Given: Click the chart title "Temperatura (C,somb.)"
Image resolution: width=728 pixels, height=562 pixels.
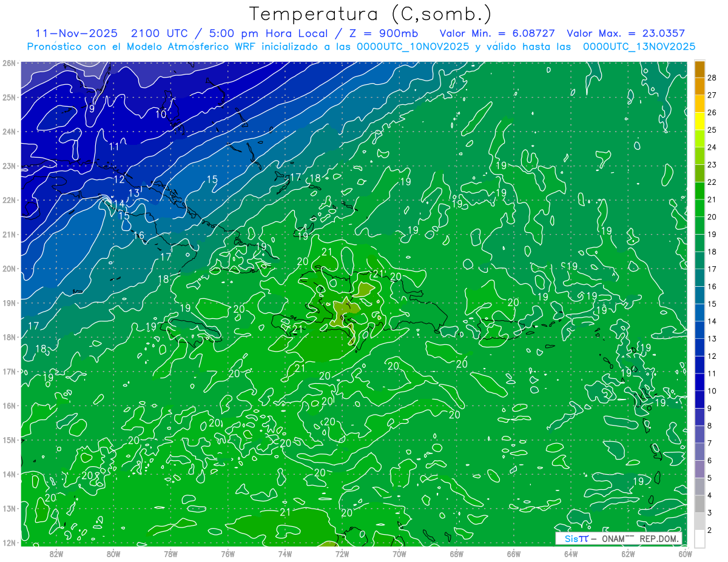Looking at the screenshot, I should click(x=371, y=13).
